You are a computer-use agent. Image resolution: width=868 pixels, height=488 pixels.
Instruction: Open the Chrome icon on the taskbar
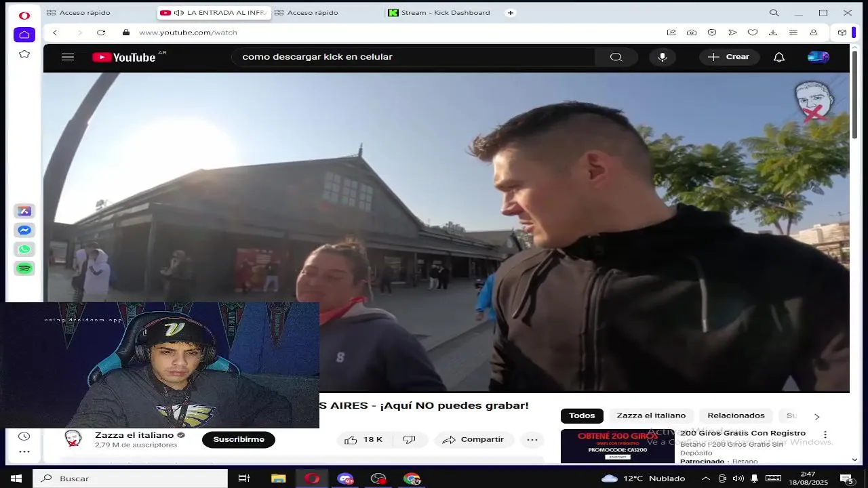point(412,479)
